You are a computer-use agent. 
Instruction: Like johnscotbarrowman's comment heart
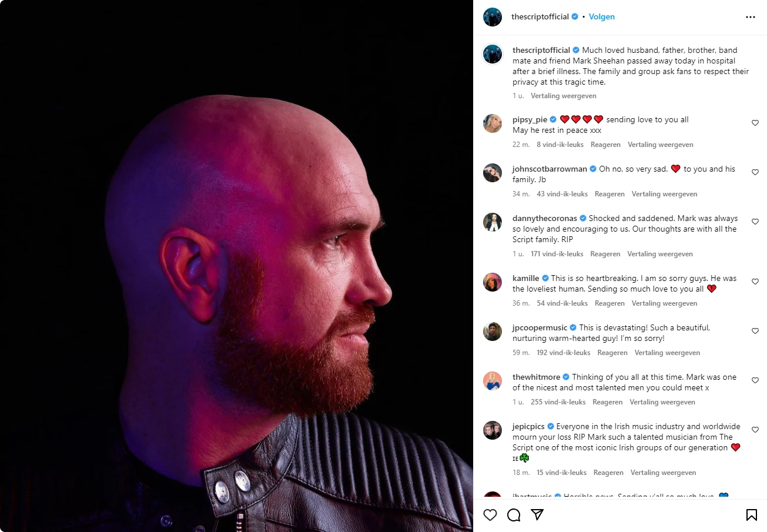pyautogui.click(x=755, y=172)
